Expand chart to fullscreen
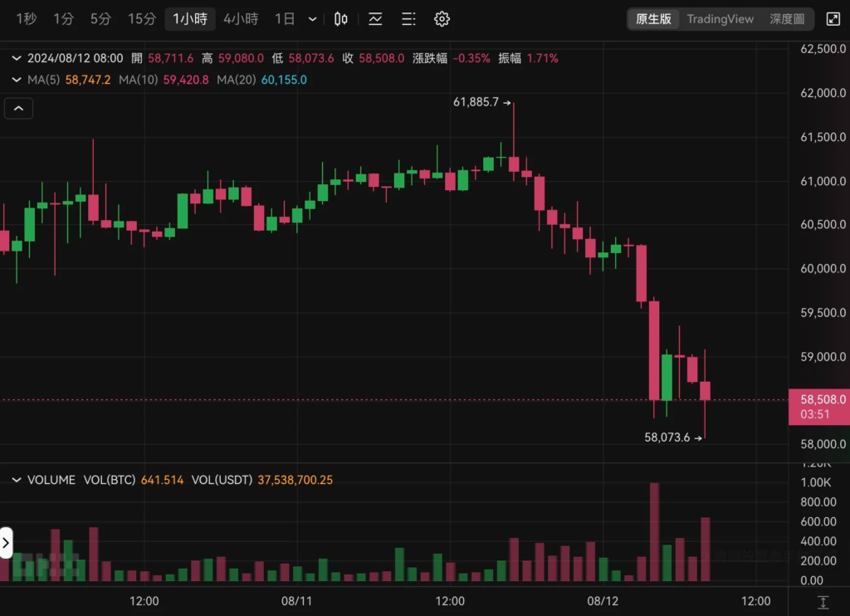850x616 pixels. pyautogui.click(x=833, y=19)
